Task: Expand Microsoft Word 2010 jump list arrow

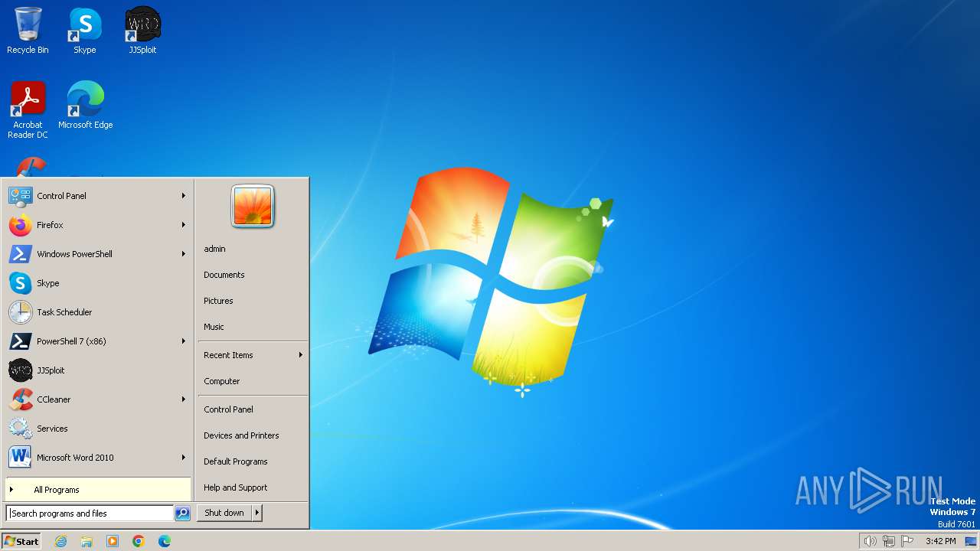Action: pyautogui.click(x=184, y=458)
